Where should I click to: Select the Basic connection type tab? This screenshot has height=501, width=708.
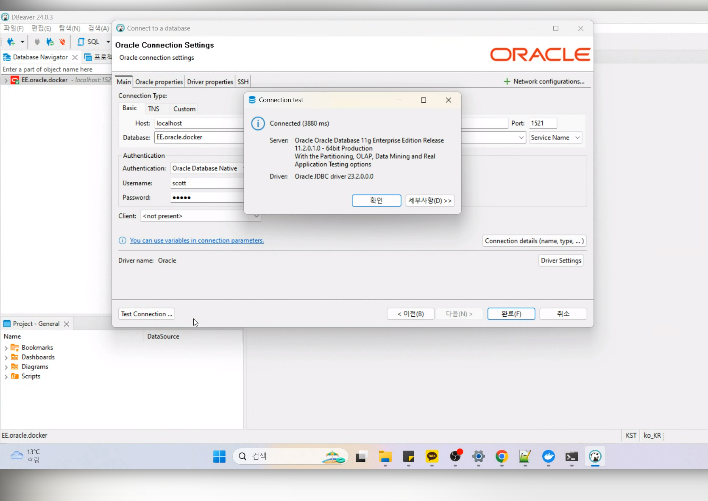click(130, 108)
